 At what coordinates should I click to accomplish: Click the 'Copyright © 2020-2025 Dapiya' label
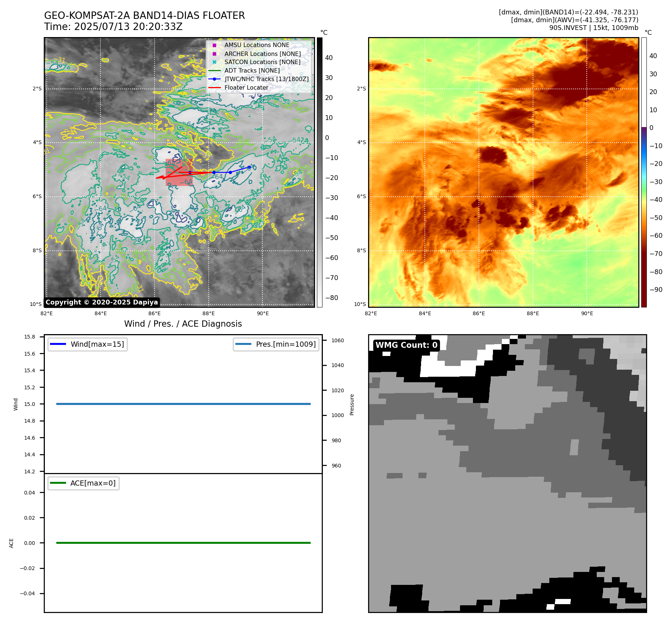tap(102, 302)
